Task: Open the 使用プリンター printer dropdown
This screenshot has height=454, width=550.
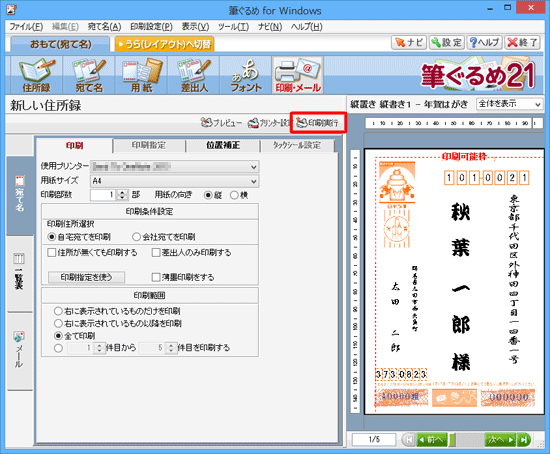Action: [x=175, y=167]
